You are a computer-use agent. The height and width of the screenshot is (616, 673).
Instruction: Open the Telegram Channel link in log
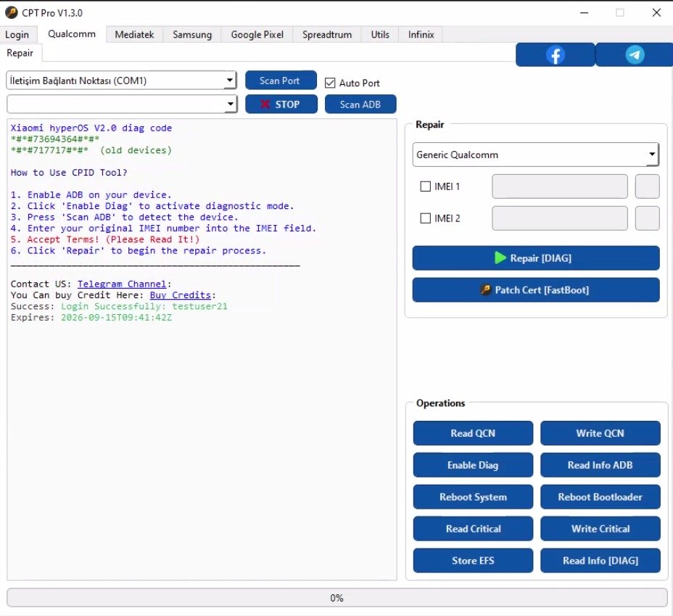click(x=122, y=284)
